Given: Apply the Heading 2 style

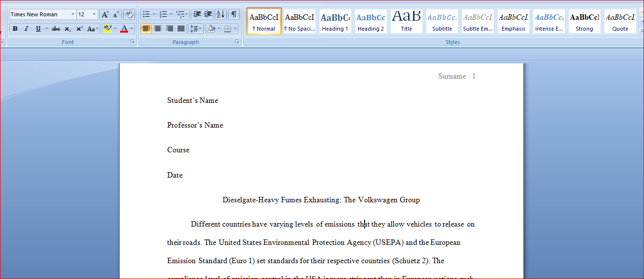Looking at the screenshot, I should point(371,21).
